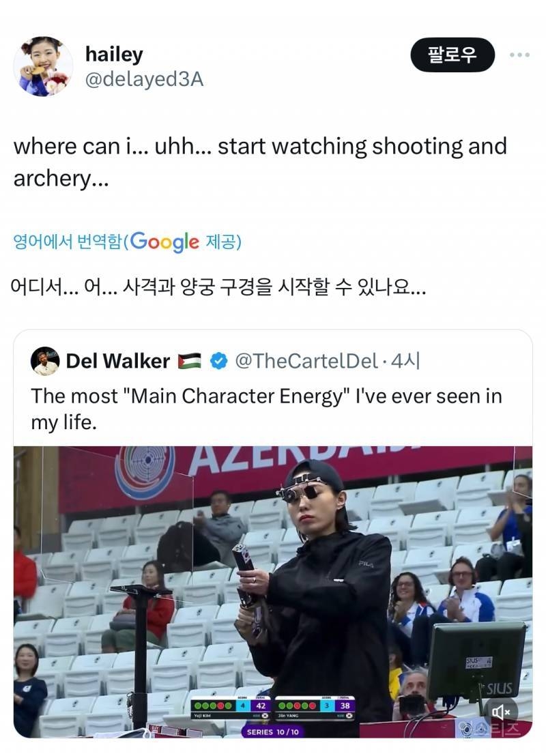This screenshot has height=756, width=546.
Task: Unmute the video with the speaker icon
Action: click(x=501, y=711)
